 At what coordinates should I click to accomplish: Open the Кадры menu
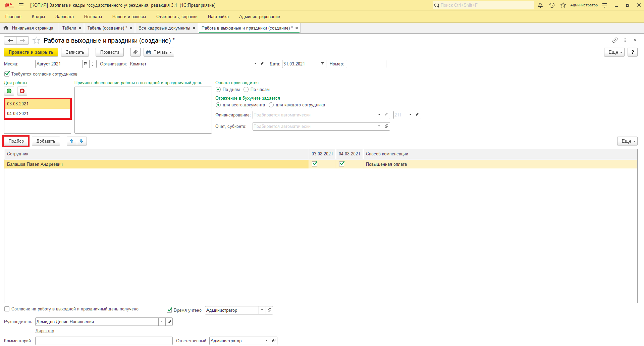(38, 17)
